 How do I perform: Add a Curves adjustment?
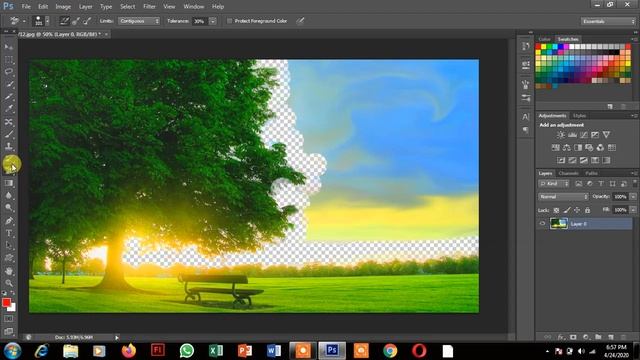pyautogui.click(x=584, y=135)
